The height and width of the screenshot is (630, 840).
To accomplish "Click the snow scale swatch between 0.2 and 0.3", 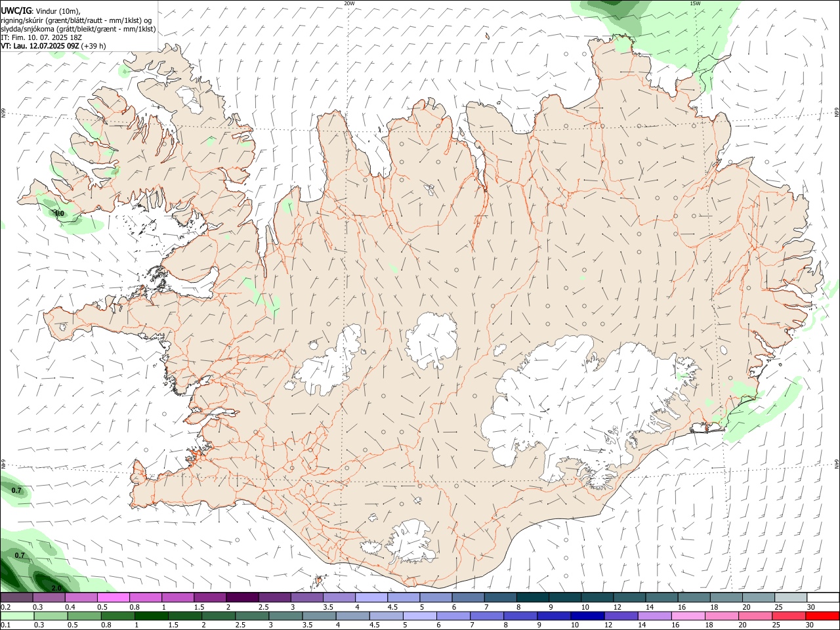I will pos(16,598).
